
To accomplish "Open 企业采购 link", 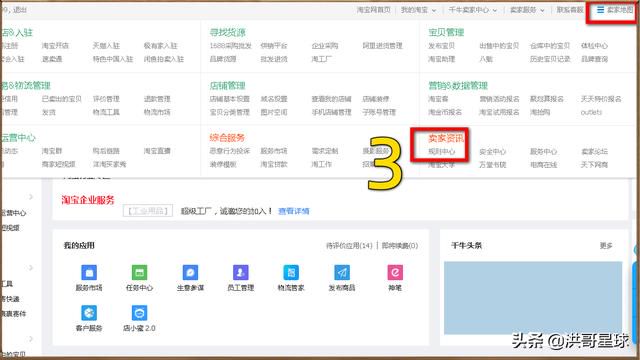I will coord(325,46).
